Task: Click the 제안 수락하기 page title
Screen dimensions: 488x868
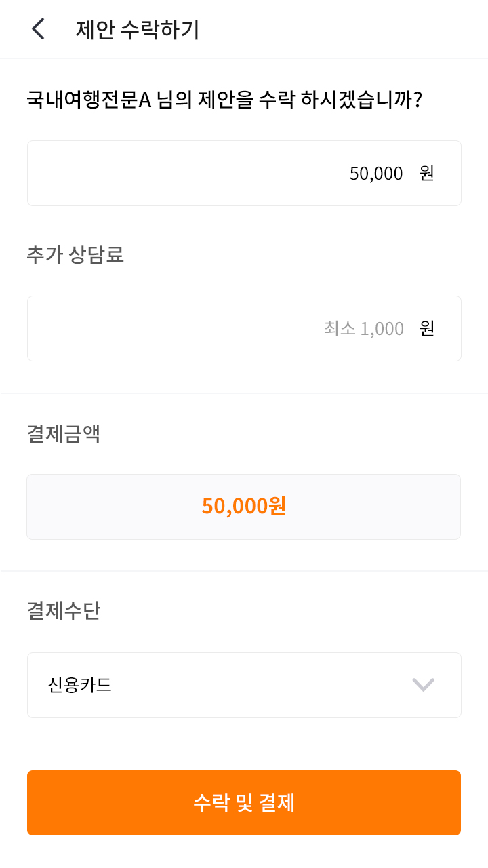Action: [x=138, y=30]
